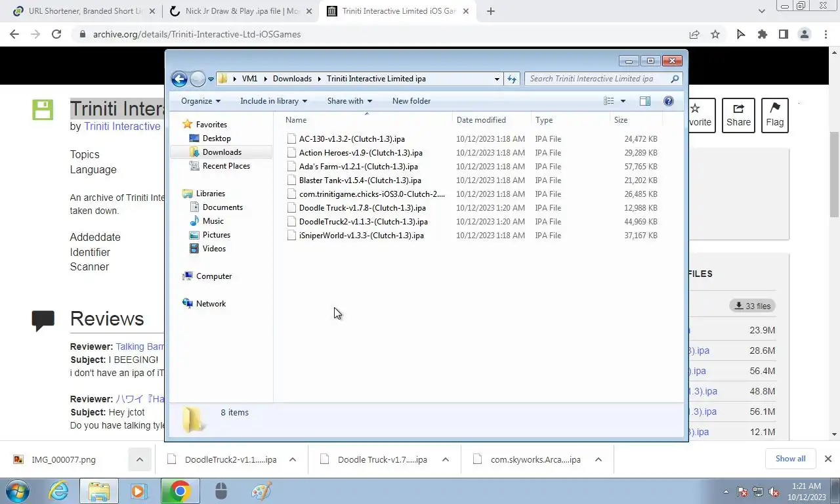Click the Share button on archive page

[738, 115]
